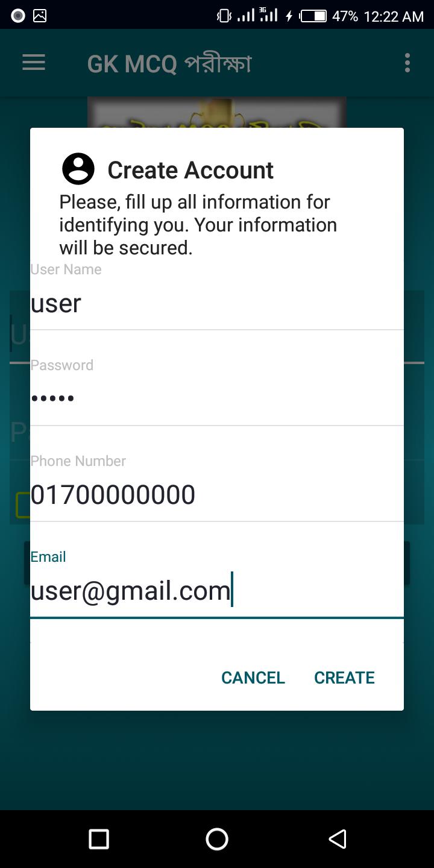Tap the vibrate mode status icon
The height and width of the screenshot is (868, 434).
(x=224, y=16)
